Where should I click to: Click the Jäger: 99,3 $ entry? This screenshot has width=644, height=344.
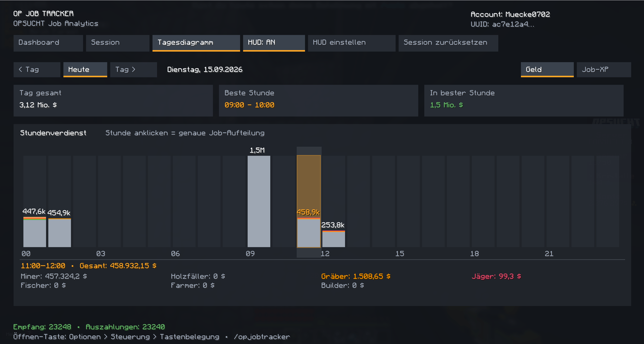[496, 276]
